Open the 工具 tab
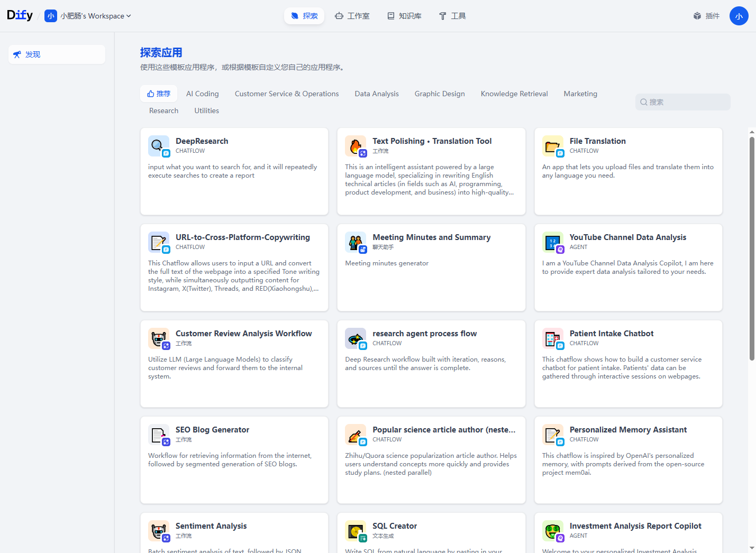This screenshot has width=756, height=553. [452, 16]
